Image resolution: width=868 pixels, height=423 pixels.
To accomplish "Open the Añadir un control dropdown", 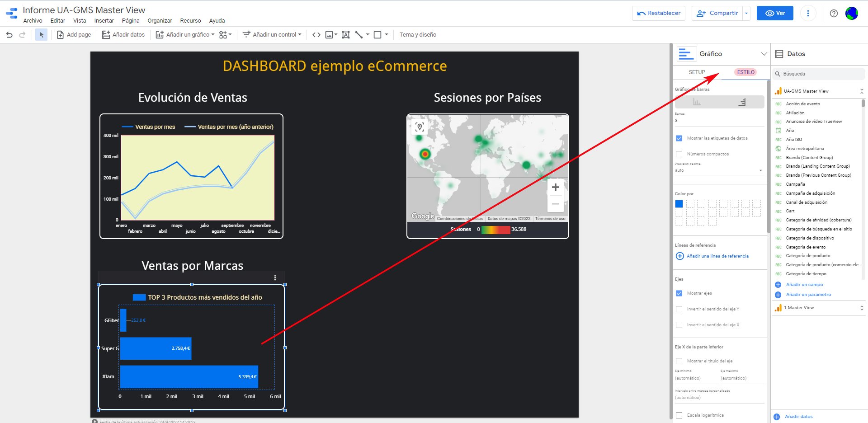I will pyautogui.click(x=272, y=35).
